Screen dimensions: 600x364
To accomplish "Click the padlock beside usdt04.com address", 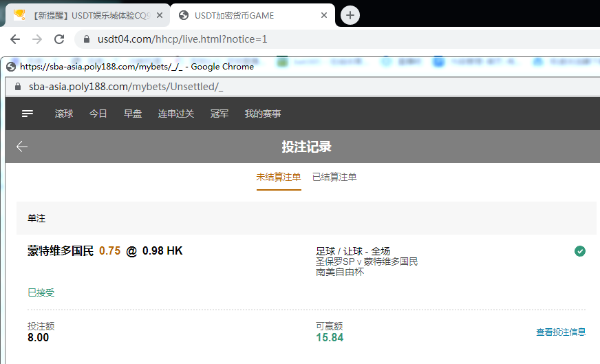I will [x=87, y=39].
